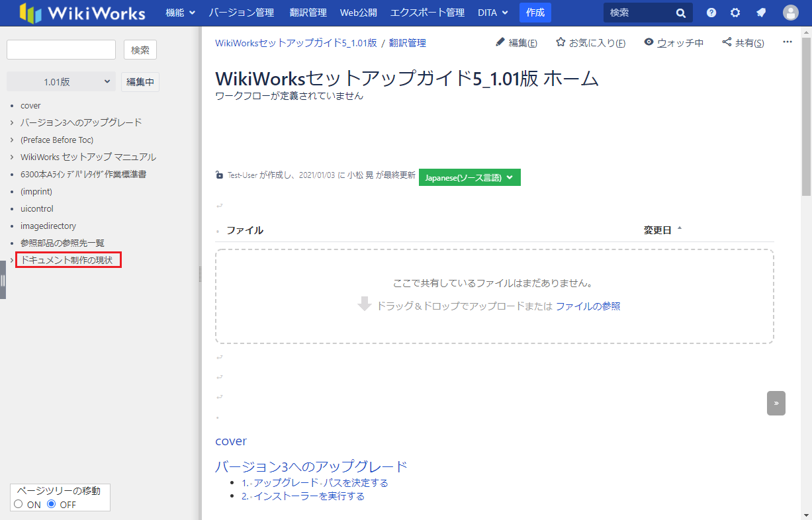812x520 pixels.
Task: Open the Japanese(ソース言語) language dropdown
Action: click(469, 177)
